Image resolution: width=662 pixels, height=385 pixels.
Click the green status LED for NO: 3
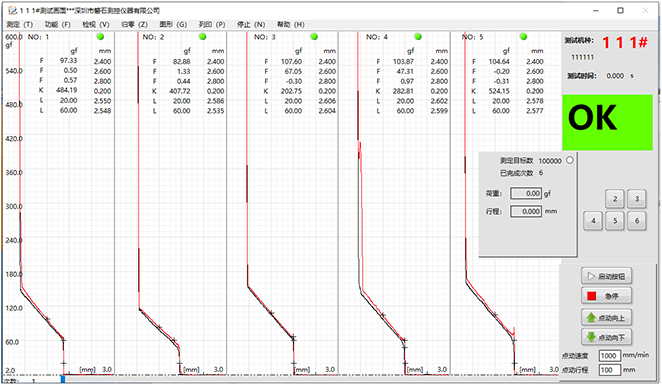pos(314,37)
